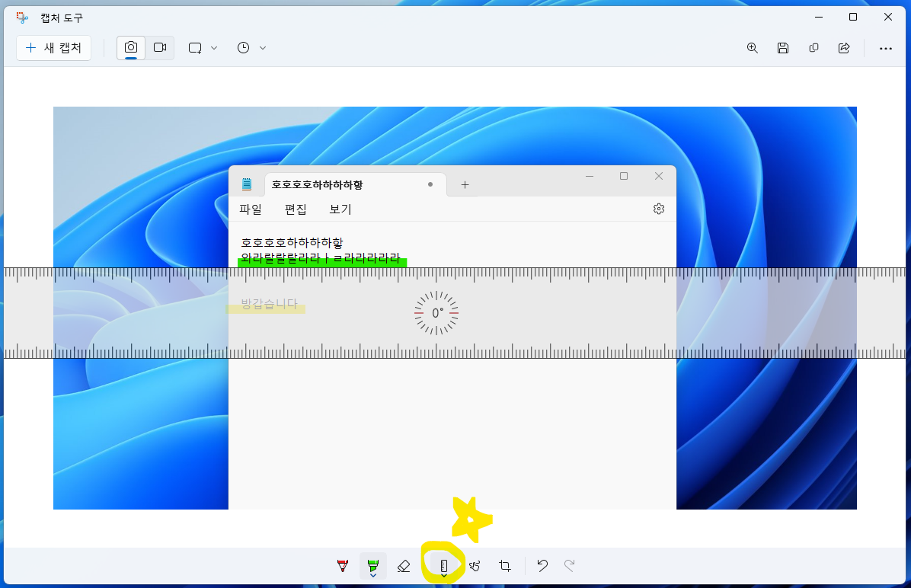Viewport: 911px width, 588px height.
Task: Maximize the 캡처 도구 window
Action: (853, 17)
